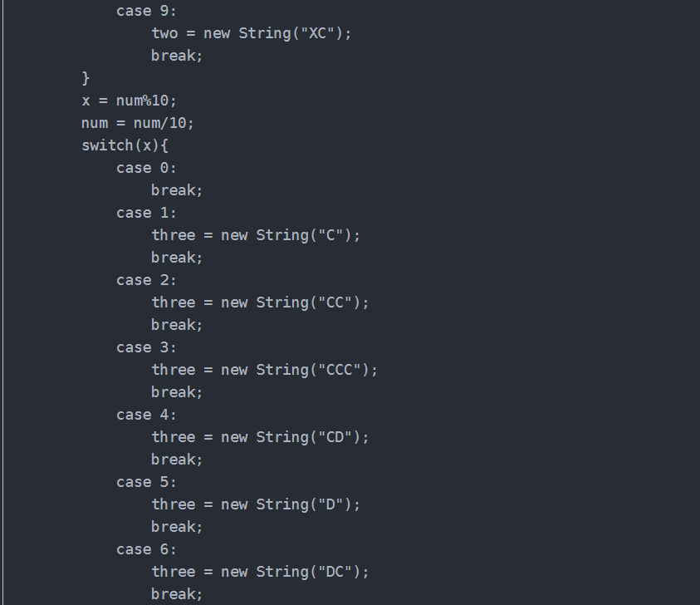This screenshot has width=700, height=605.
Task: Click the string literal "CCC"
Action: pyautogui.click(x=343, y=370)
